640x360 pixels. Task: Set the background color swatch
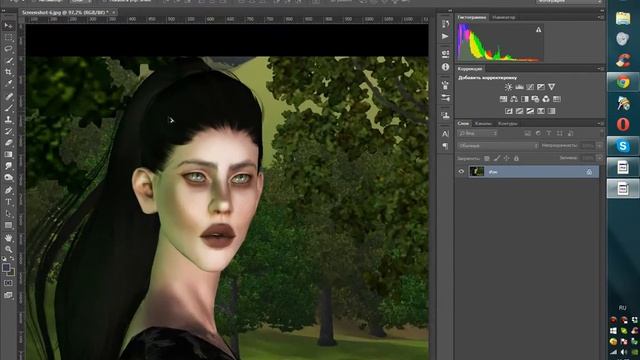tap(11, 272)
